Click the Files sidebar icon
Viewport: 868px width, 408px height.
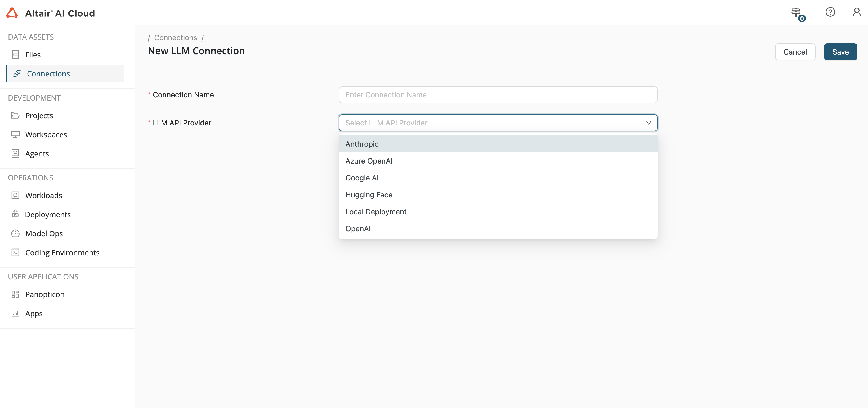click(16, 55)
